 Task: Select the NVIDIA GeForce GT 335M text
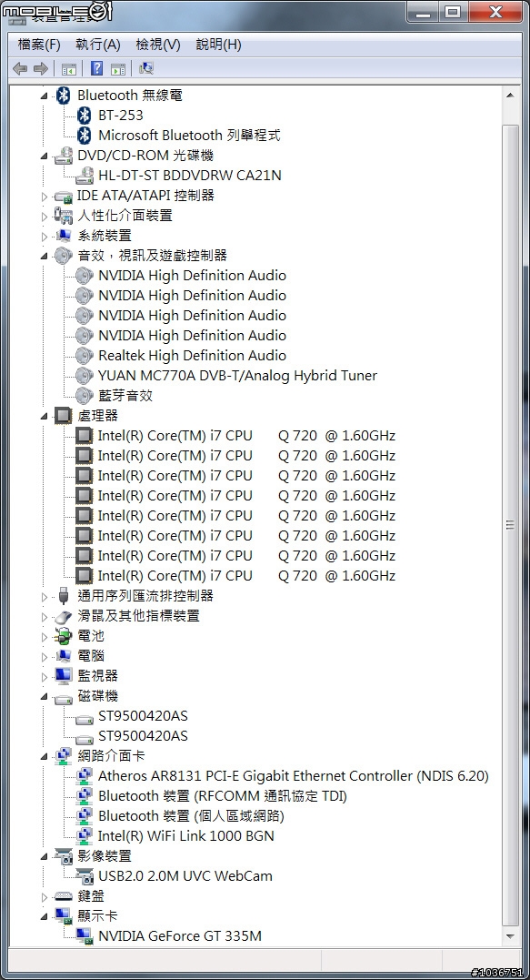180,935
